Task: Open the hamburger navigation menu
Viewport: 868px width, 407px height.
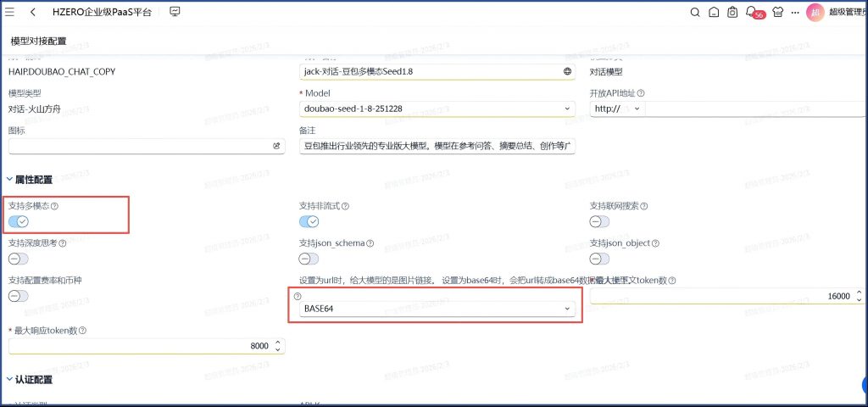Action: (10, 12)
